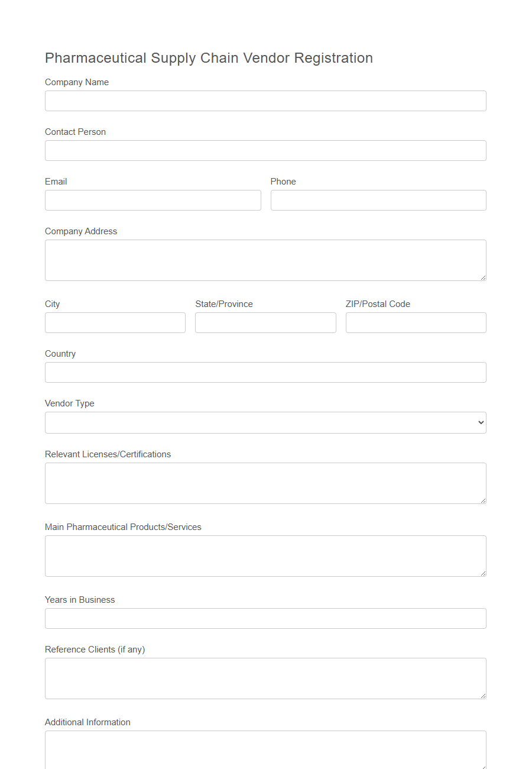Click the Company Address text area
This screenshot has width=532, height=769.
click(x=265, y=259)
